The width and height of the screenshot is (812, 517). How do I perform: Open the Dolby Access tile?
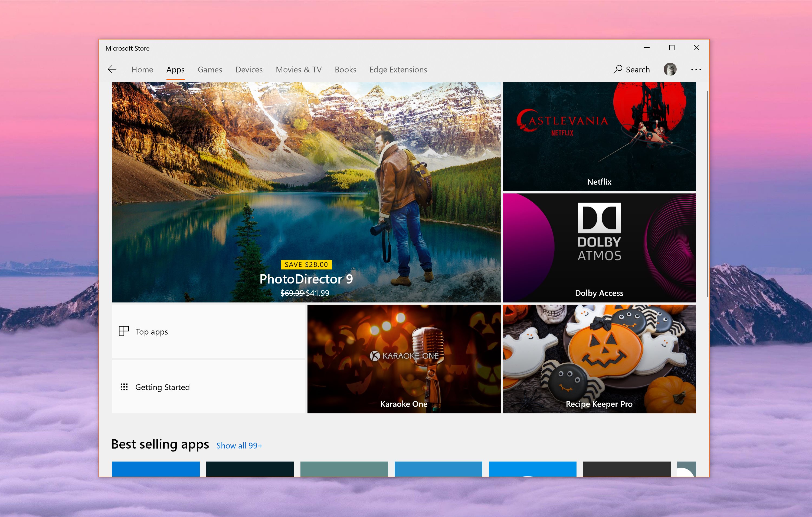click(599, 248)
